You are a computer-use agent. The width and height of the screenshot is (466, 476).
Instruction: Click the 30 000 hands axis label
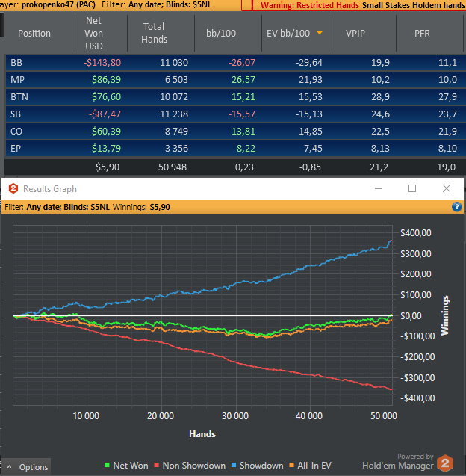coord(234,416)
